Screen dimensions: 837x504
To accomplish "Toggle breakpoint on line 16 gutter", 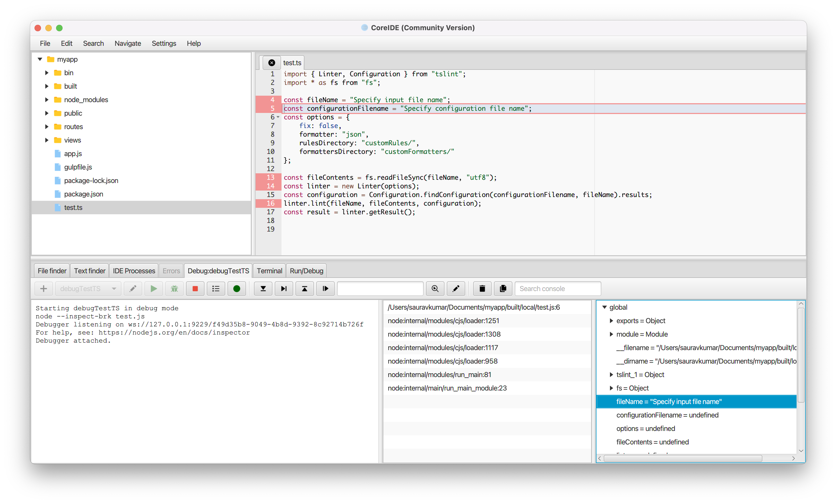I will [x=268, y=203].
